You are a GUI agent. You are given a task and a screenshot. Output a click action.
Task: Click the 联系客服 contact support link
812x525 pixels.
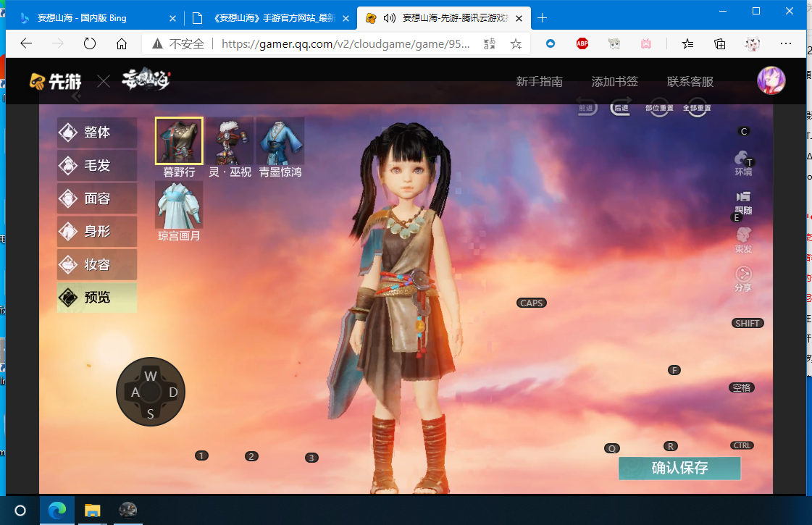690,82
